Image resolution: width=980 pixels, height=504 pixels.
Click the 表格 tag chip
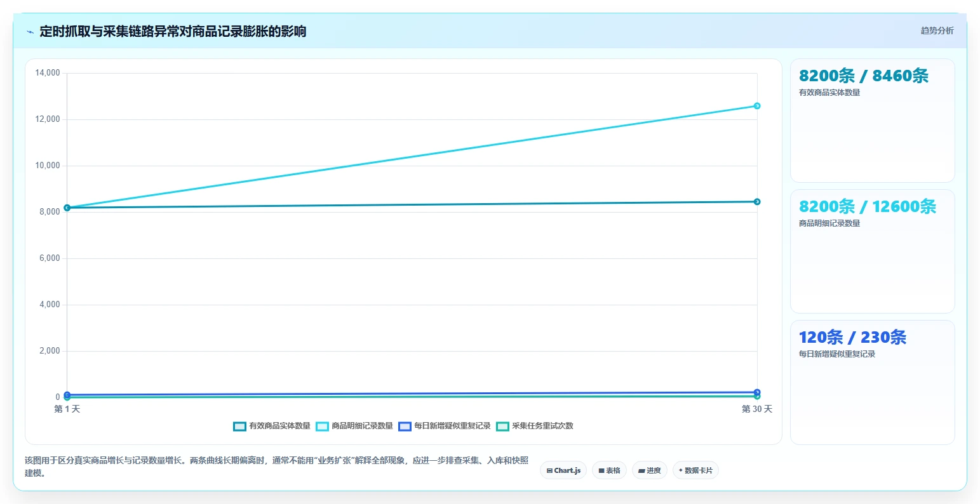[609, 470]
